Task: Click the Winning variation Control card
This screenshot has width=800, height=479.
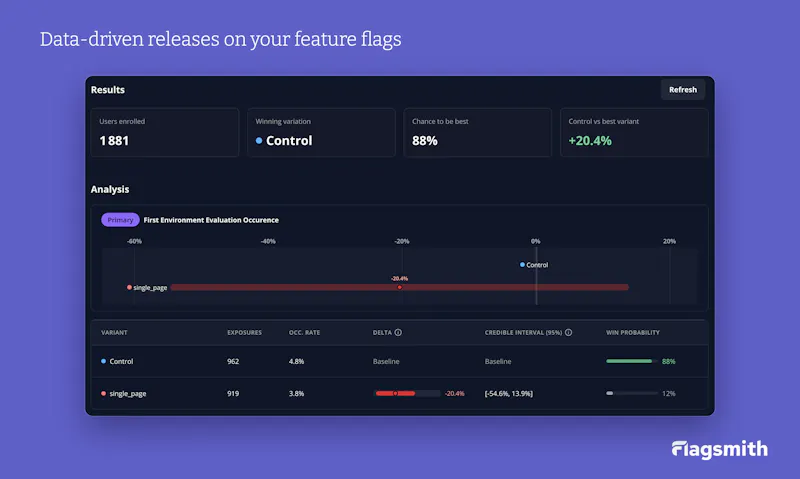Action: [321, 132]
